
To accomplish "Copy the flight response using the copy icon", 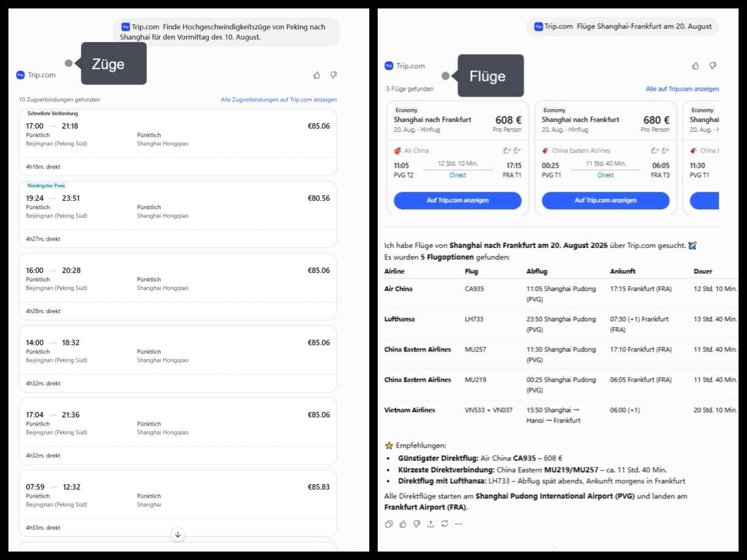I will click(389, 524).
